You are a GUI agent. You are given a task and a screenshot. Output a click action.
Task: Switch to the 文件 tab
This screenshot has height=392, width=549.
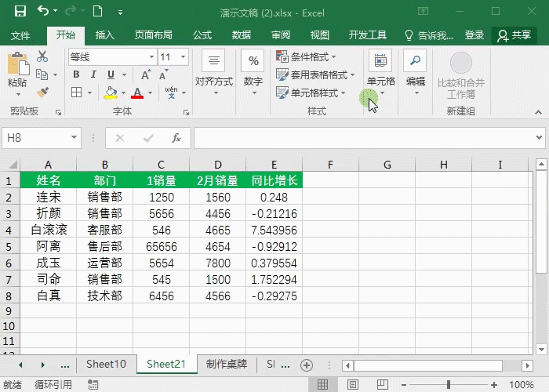(20, 35)
